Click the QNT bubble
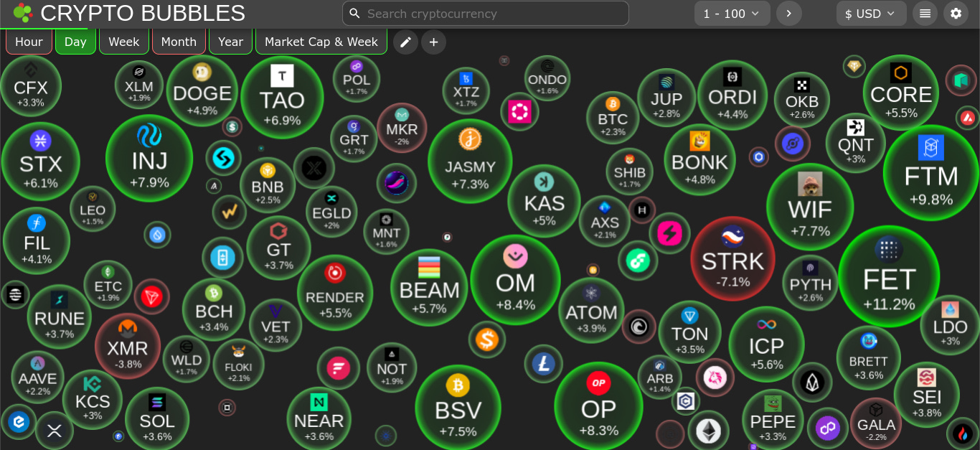 (855, 143)
